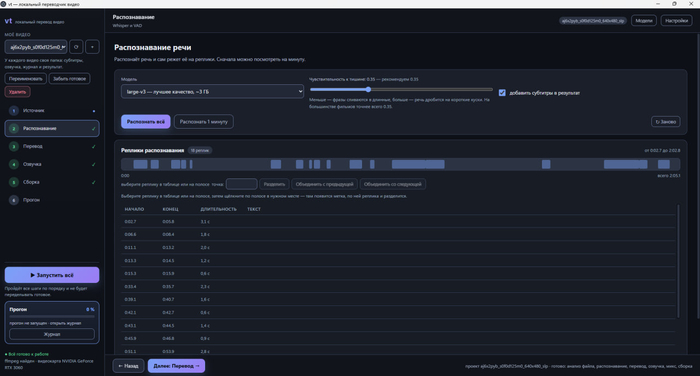This screenshot has height=376, width=700.
Task: Click the project name badge in header
Action: (593, 21)
